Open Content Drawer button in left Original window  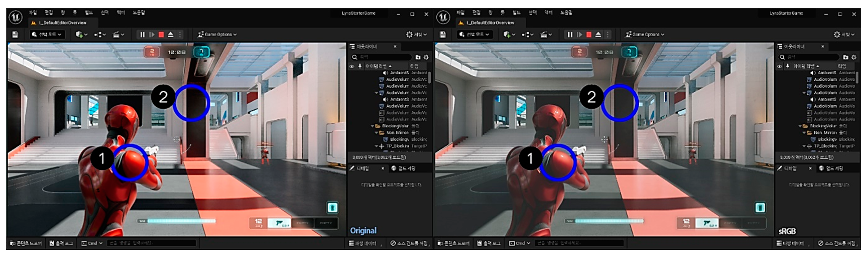pyautogui.click(x=26, y=243)
